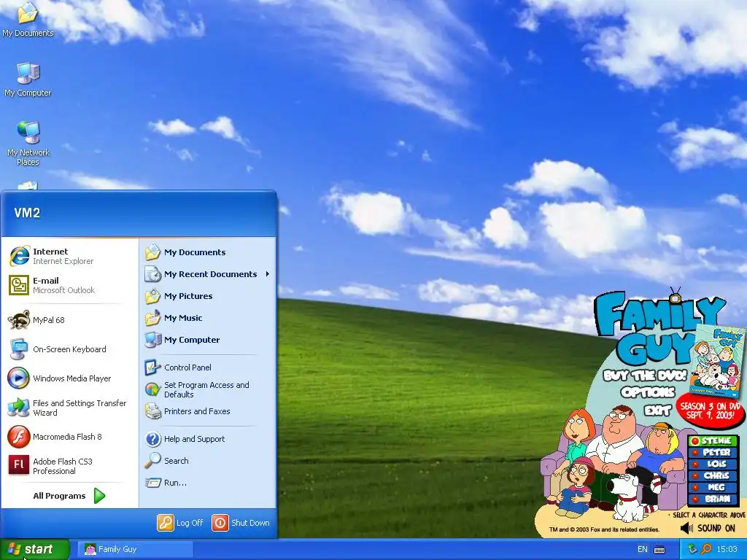Viewport: 747px width, 560px height.
Task: Select MEG character button
Action: (713, 487)
